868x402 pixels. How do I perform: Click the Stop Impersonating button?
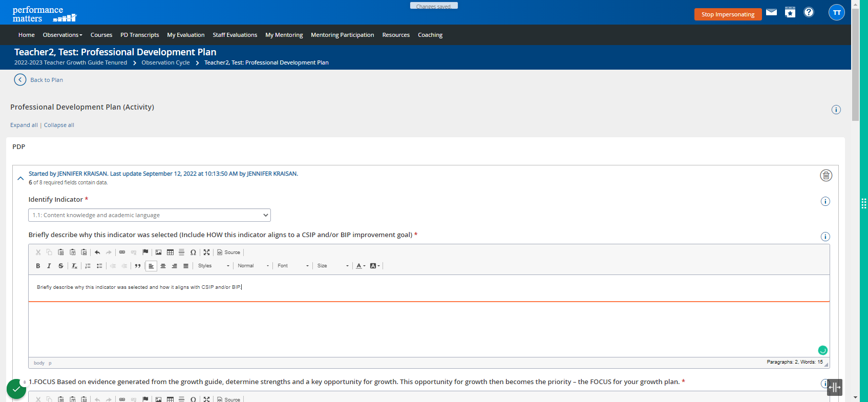click(x=728, y=14)
